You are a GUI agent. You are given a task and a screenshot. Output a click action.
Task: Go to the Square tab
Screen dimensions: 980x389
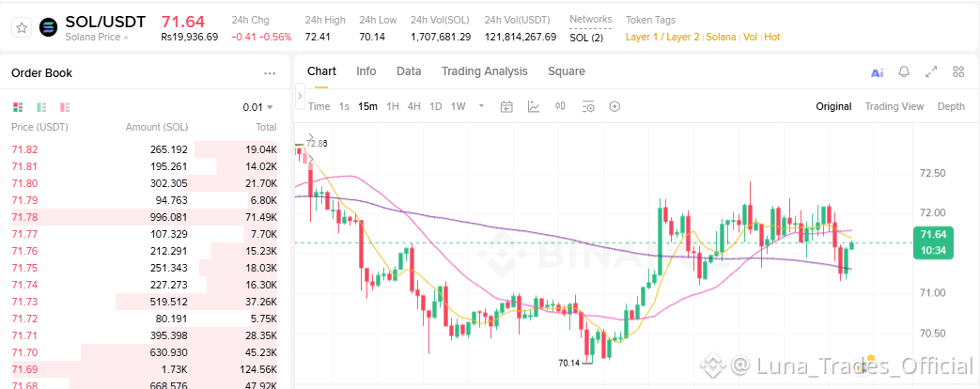tap(567, 71)
